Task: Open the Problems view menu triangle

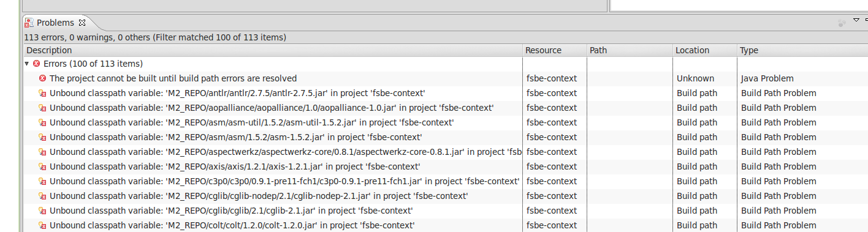Action: coord(856,20)
